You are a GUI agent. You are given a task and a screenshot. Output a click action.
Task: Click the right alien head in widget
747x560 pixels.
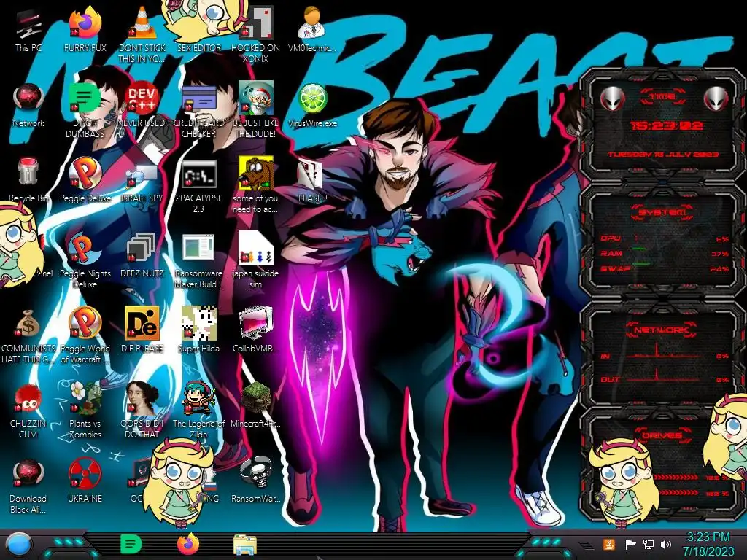(x=716, y=98)
